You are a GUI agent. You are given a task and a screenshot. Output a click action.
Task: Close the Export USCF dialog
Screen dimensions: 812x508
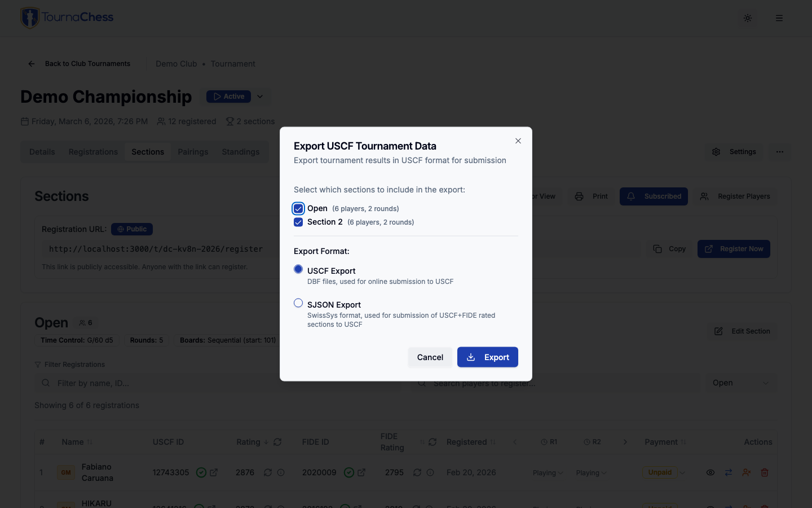(x=518, y=141)
